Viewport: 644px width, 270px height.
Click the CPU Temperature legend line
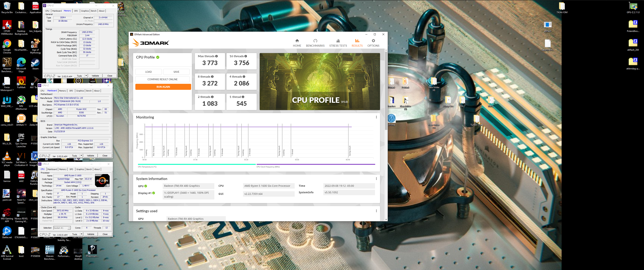click(197, 164)
